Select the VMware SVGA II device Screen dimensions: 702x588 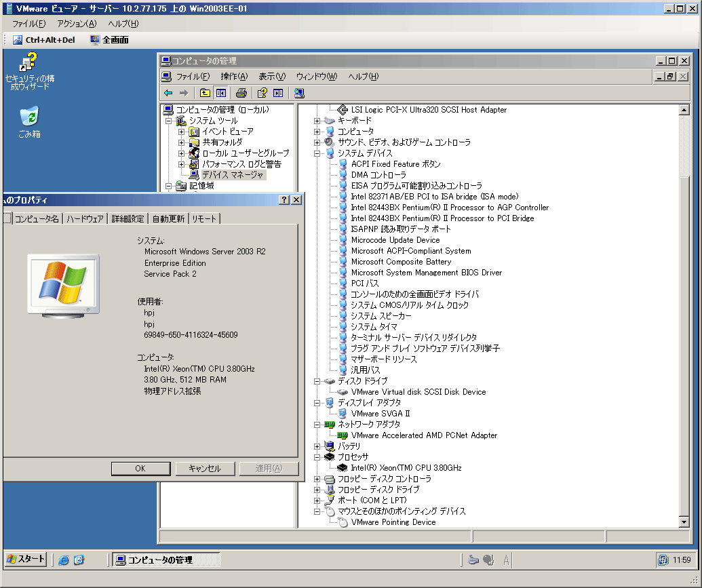[x=380, y=413]
